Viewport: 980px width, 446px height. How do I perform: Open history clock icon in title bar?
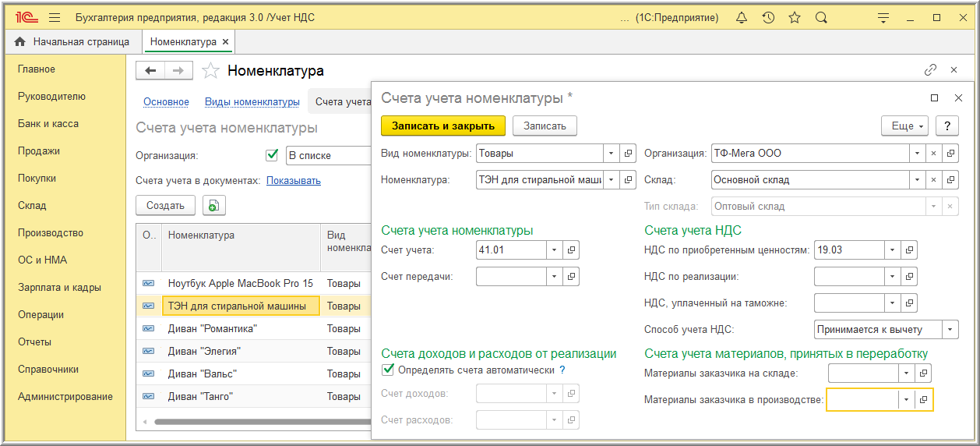point(768,17)
